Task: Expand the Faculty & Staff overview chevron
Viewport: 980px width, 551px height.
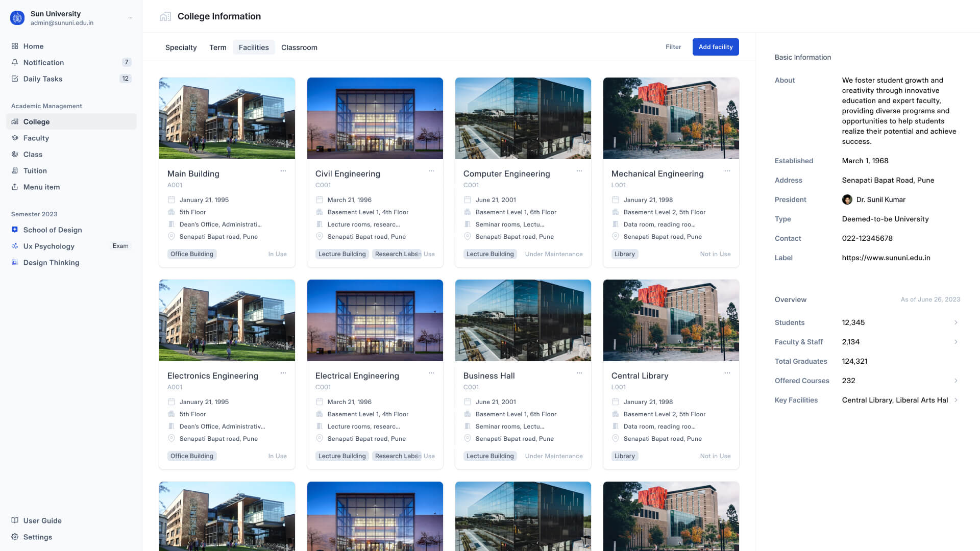Action: (956, 342)
